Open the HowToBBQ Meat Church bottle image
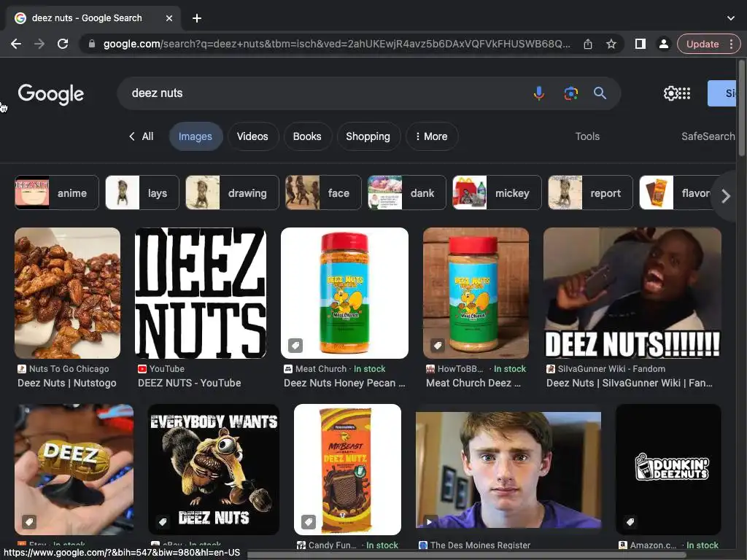Image resolution: width=747 pixels, height=560 pixels. [476, 293]
